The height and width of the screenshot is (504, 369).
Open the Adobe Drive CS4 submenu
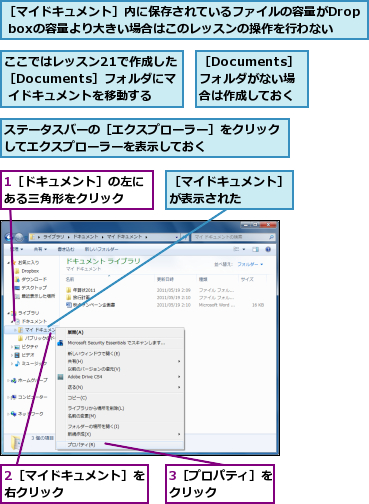120,377
